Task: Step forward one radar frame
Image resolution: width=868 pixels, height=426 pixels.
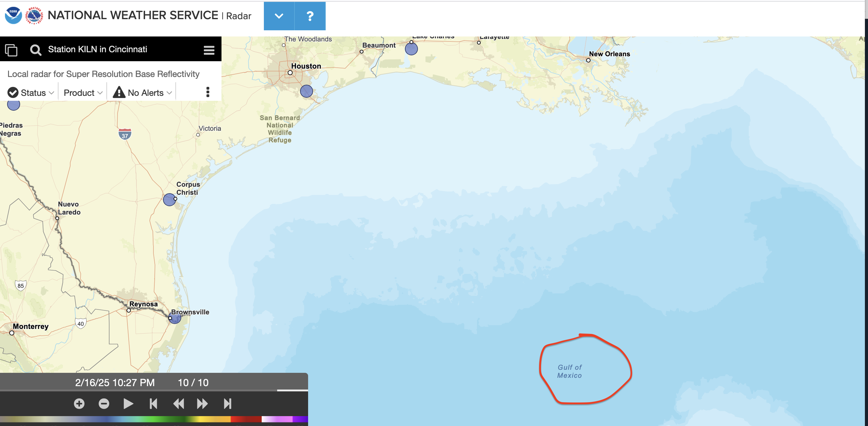Action: [x=202, y=403]
